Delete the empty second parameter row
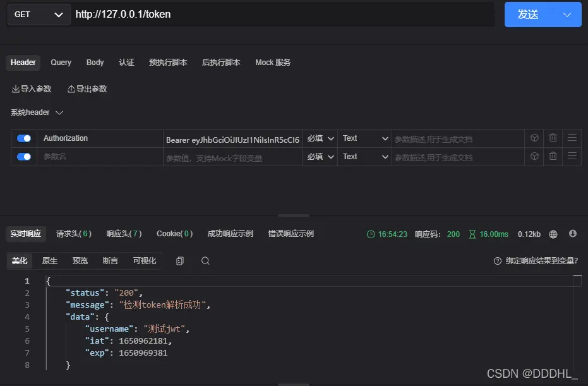Viewport: 588px width, 386px height. (x=552, y=157)
